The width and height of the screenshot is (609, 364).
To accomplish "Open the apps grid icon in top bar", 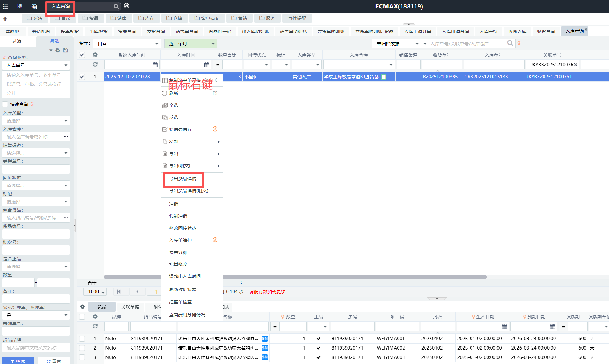I will click(20, 6).
